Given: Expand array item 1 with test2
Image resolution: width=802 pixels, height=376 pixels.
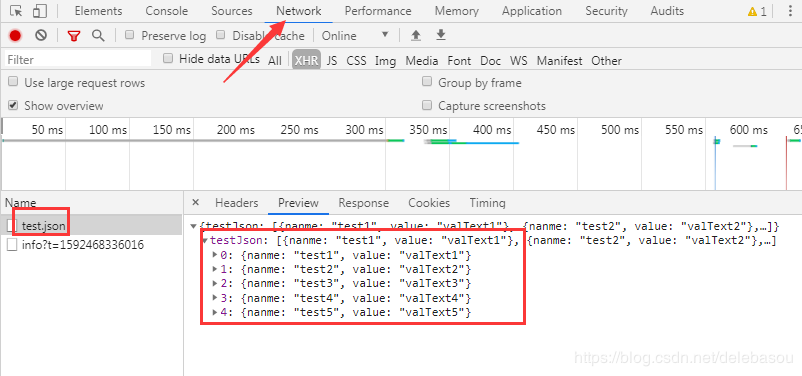Looking at the screenshot, I should 215,269.
